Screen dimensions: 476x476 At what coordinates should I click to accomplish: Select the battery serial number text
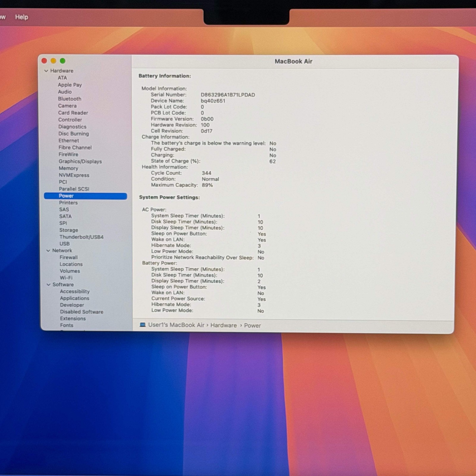228,95
